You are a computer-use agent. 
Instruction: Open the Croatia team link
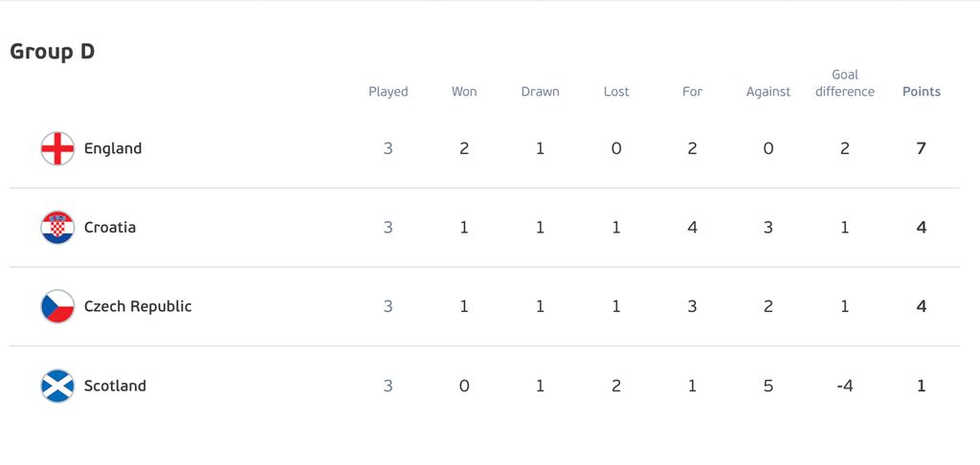[x=110, y=228]
